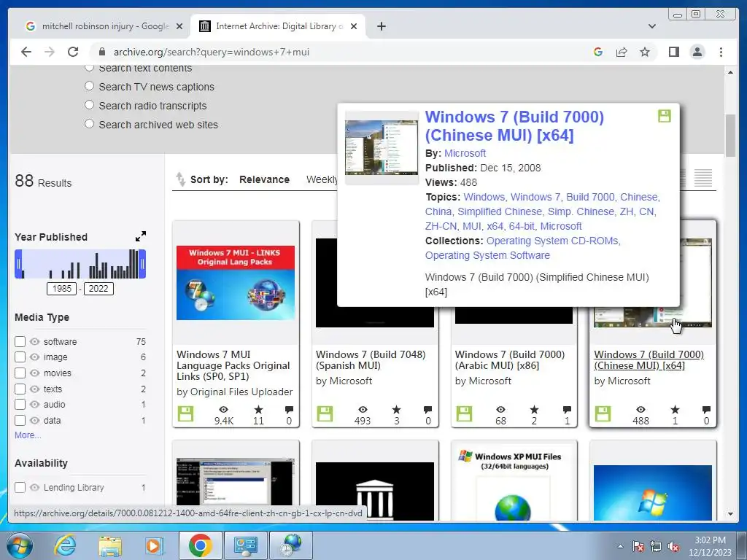Expand more media types via More link
The width and height of the screenshot is (747, 560).
click(28, 435)
